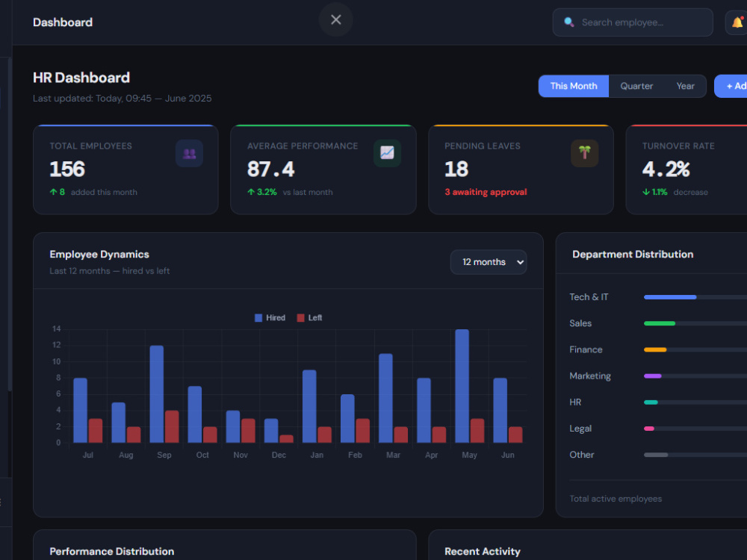Click the Tech & IT progress bar
The width and height of the screenshot is (747, 560).
(x=695, y=297)
